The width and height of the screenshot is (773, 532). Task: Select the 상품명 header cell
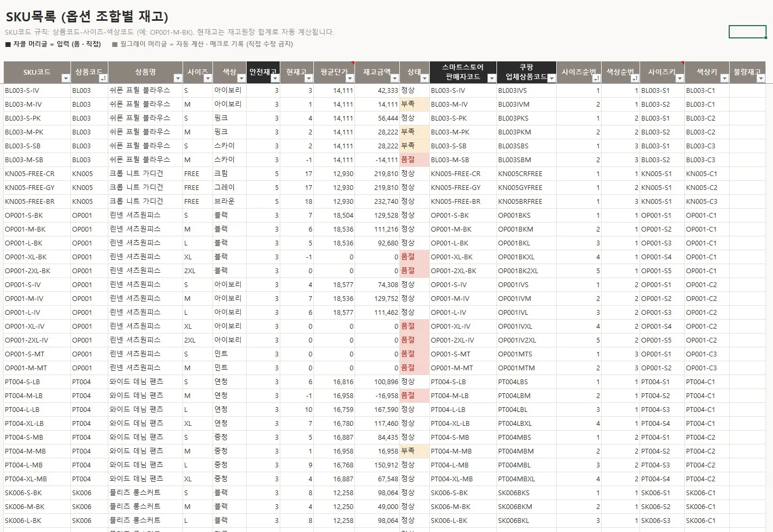[x=146, y=73]
